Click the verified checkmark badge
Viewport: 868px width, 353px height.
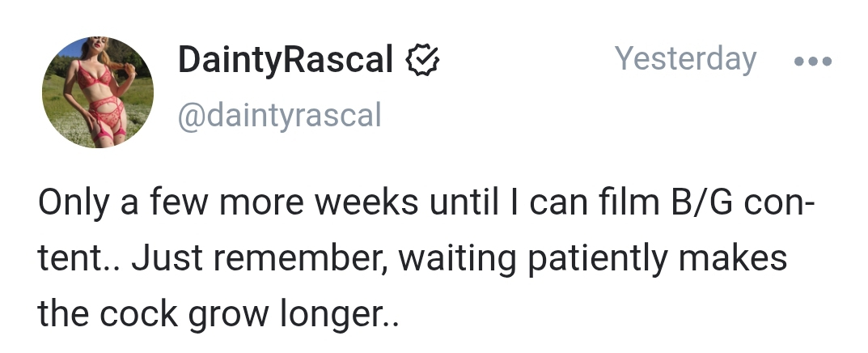pos(421,61)
